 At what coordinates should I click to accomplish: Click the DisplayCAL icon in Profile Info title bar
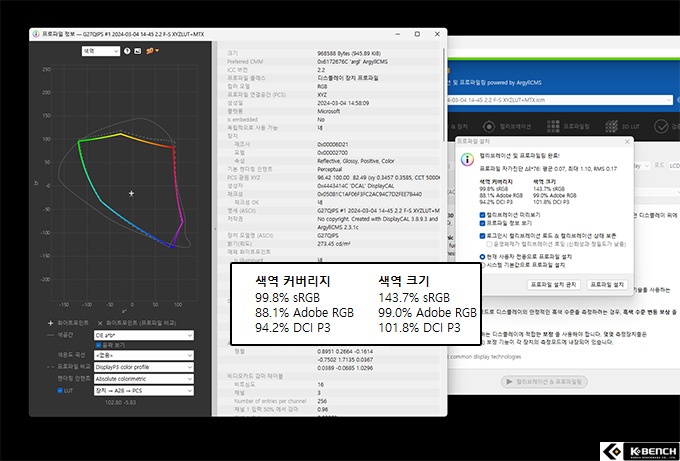tap(36, 34)
